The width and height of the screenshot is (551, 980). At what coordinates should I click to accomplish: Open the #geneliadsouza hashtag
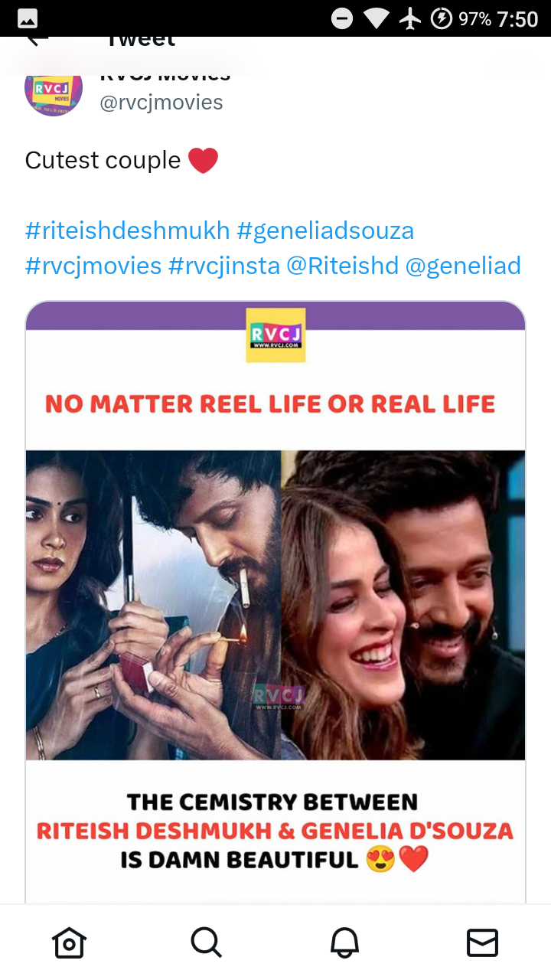pyautogui.click(x=325, y=230)
